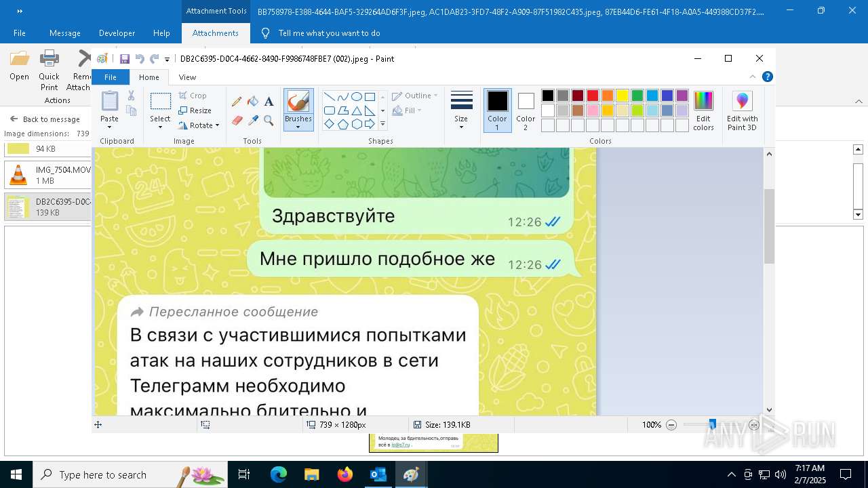Click Quick Print in Outlook ribbon
Screen dimensions: 868x488
coord(49,70)
